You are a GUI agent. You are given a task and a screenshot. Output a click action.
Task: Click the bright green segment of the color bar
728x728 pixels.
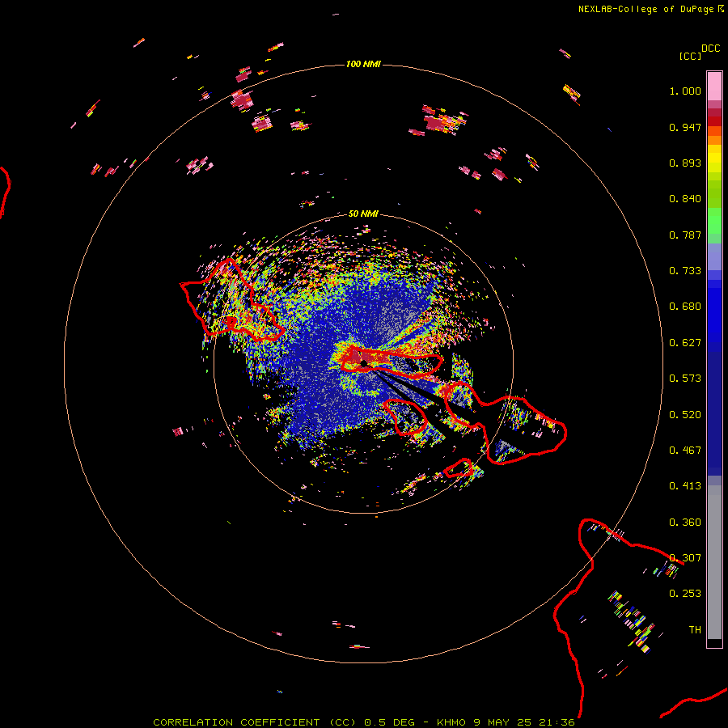coord(714,221)
